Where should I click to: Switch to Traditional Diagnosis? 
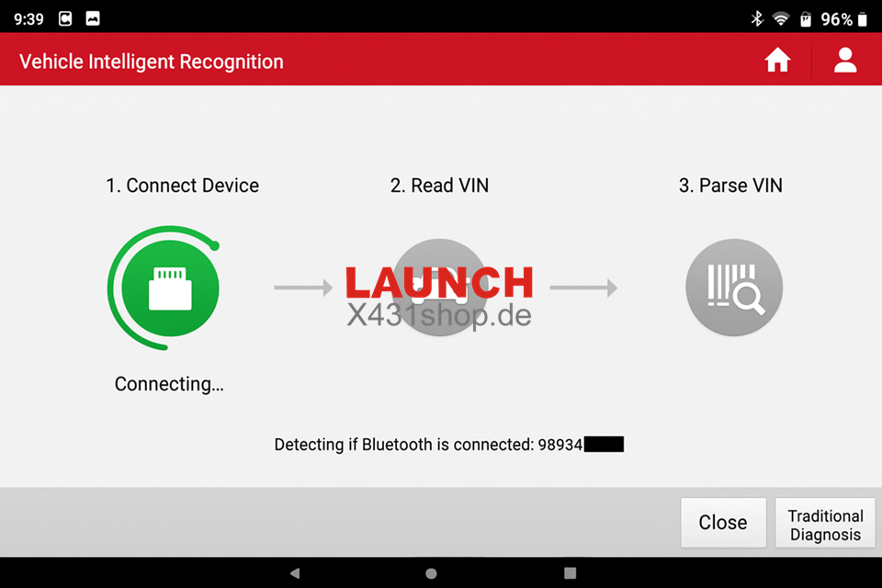click(825, 525)
